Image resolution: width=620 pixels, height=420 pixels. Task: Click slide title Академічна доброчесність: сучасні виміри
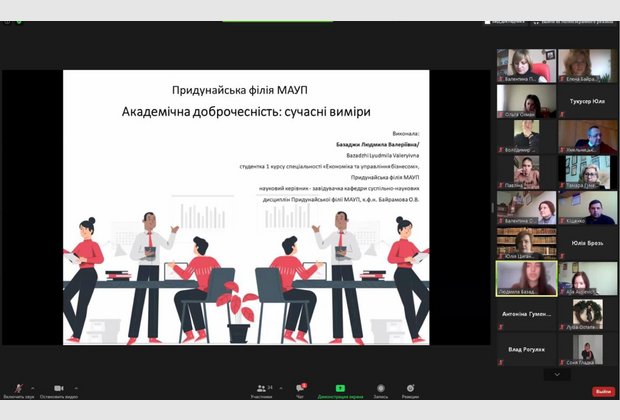tap(246, 112)
